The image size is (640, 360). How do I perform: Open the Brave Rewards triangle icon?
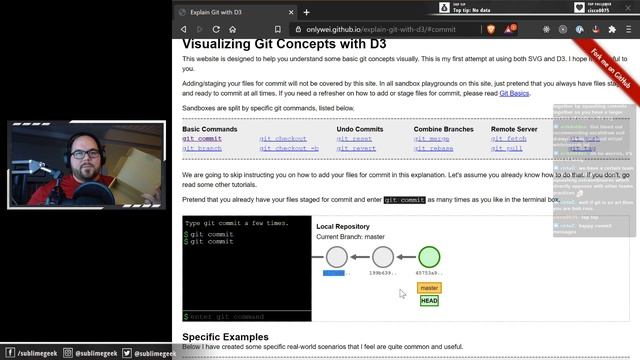point(509,29)
